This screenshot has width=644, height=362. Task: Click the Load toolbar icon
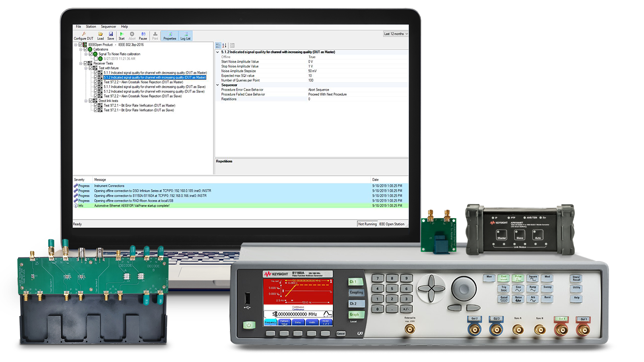[x=100, y=34]
